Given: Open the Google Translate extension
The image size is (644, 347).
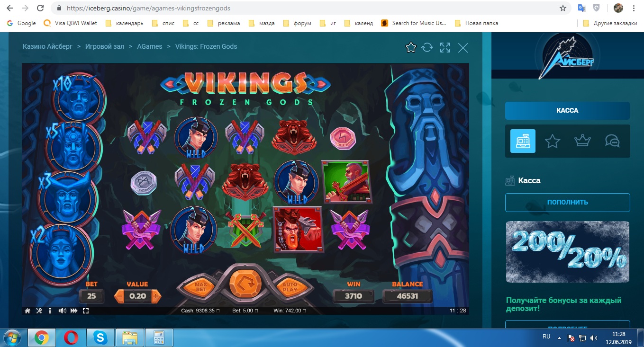Looking at the screenshot, I should 581,8.
